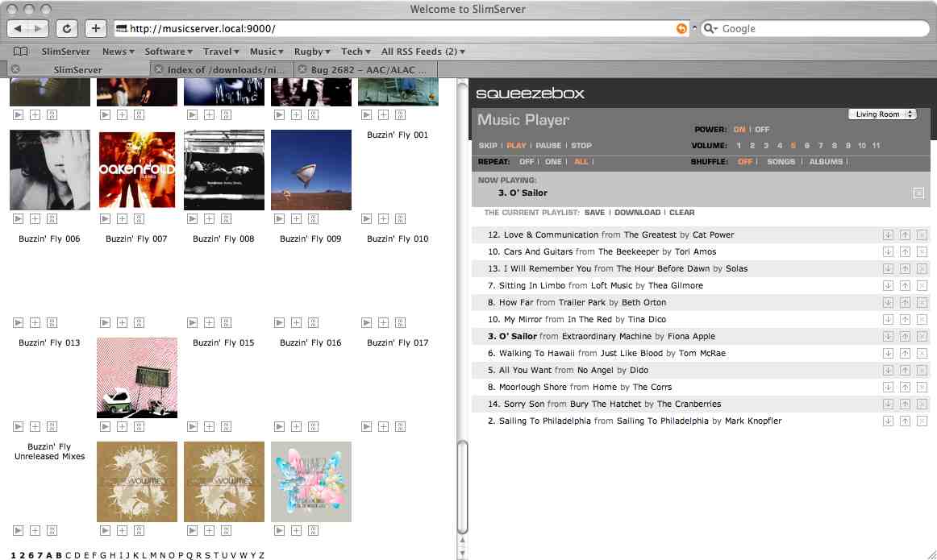Open the Living Room player dropdown
Screen dimensions: 937x560
click(x=882, y=114)
